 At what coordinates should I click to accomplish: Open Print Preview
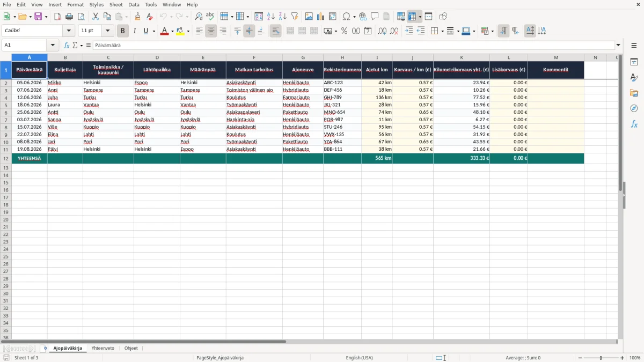81,17
